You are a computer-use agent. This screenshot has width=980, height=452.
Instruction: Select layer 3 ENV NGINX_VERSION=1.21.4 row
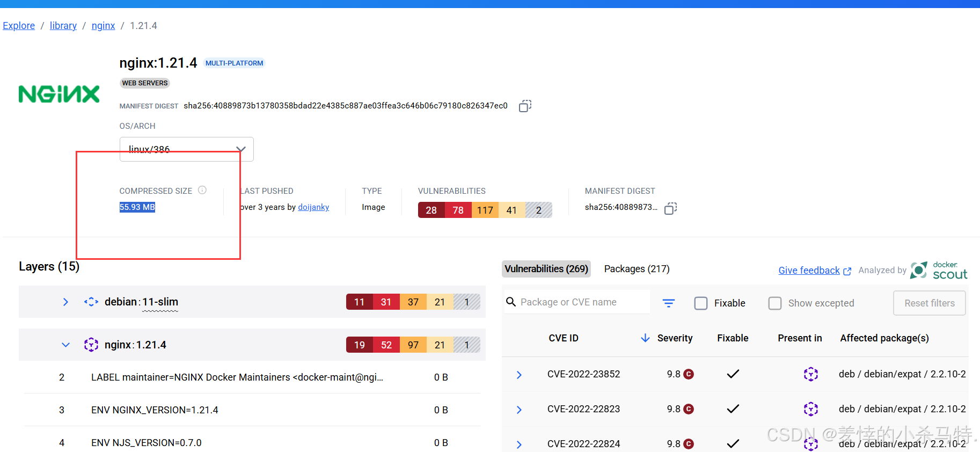pyautogui.click(x=252, y=410)
